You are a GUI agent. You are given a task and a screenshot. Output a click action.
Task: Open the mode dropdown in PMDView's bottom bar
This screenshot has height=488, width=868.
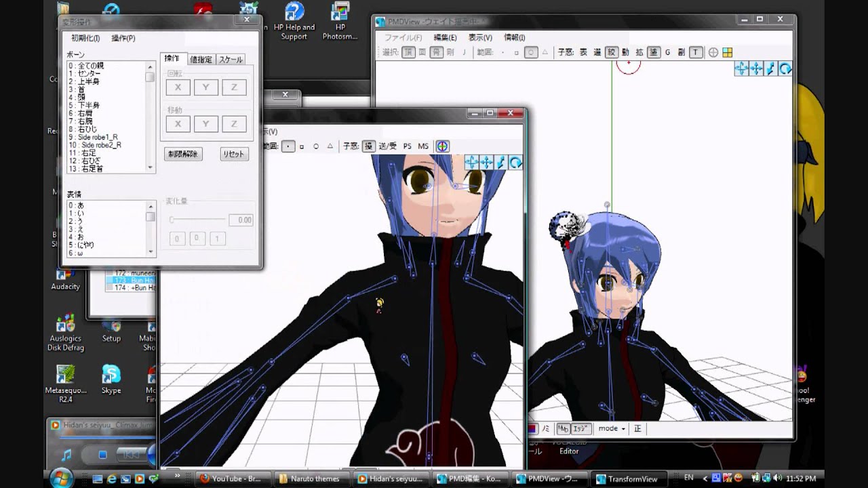[x=612, y=428]
